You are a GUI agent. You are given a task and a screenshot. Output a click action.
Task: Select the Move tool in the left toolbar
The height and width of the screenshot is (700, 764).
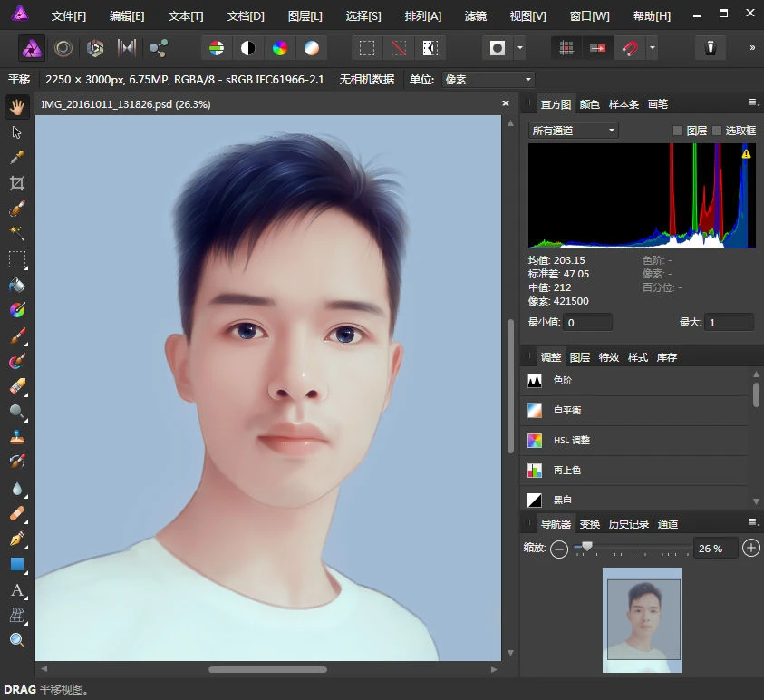pyautogui.click(x=15, y=132)
